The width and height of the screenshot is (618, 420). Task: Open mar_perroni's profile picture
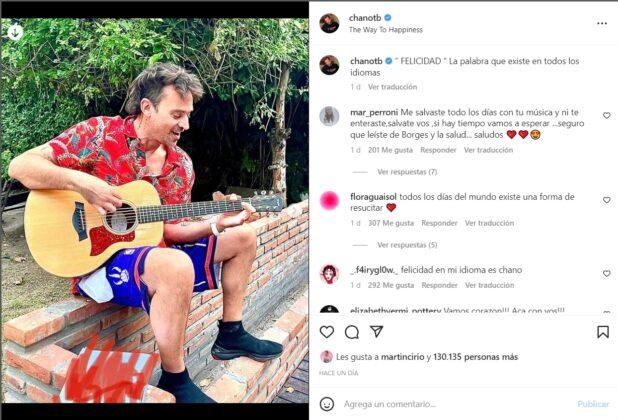329,116
